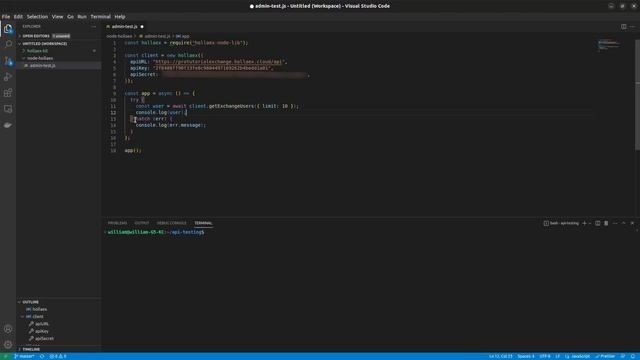
Task: Change end of line via LF
Action: [x=558, y=356]
